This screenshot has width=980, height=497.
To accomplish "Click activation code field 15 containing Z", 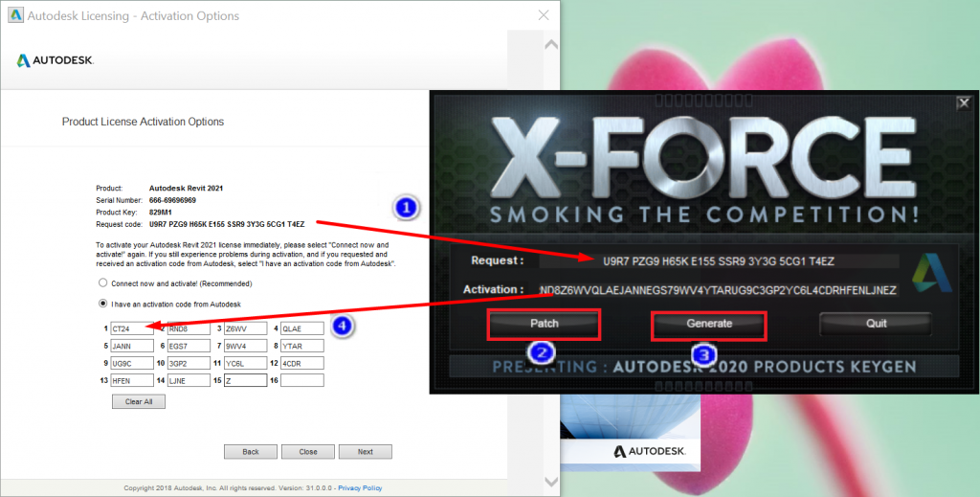I will tap(246, 380).
